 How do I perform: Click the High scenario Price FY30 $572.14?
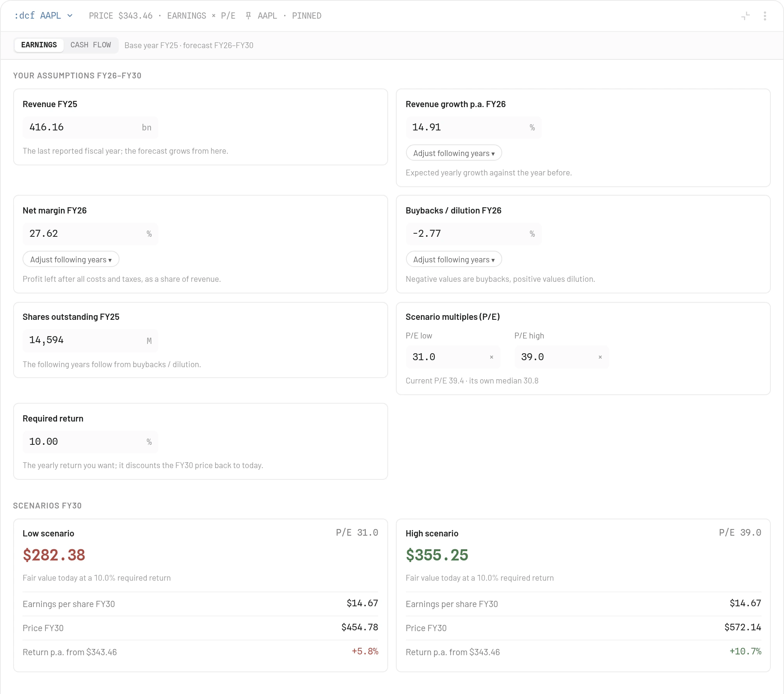(x=742, y=627)
